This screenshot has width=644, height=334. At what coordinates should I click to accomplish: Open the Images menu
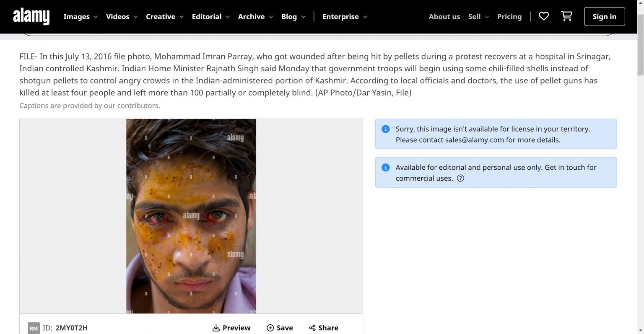[76, 17]
